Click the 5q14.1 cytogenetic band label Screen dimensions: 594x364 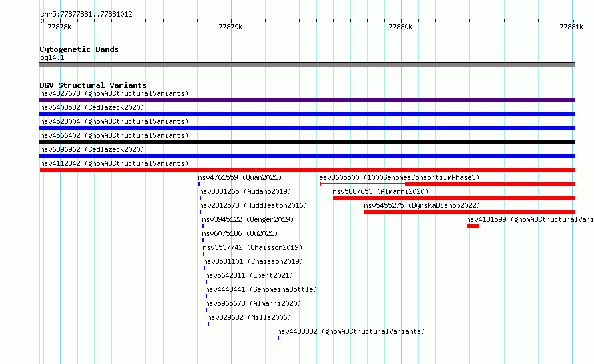click(52, 57)
